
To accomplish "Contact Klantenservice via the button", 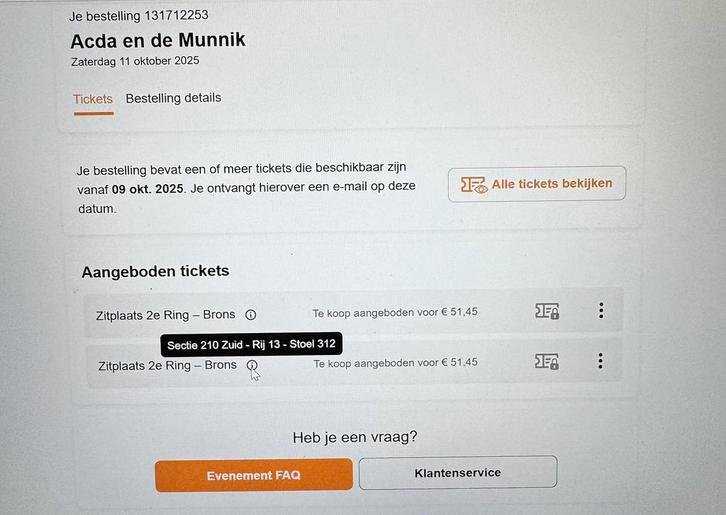I will tap(457, 472).
